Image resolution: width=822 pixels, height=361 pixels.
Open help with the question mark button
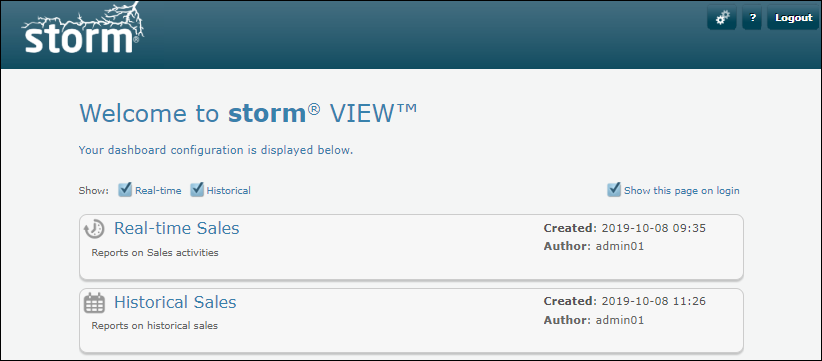(752, 18)
